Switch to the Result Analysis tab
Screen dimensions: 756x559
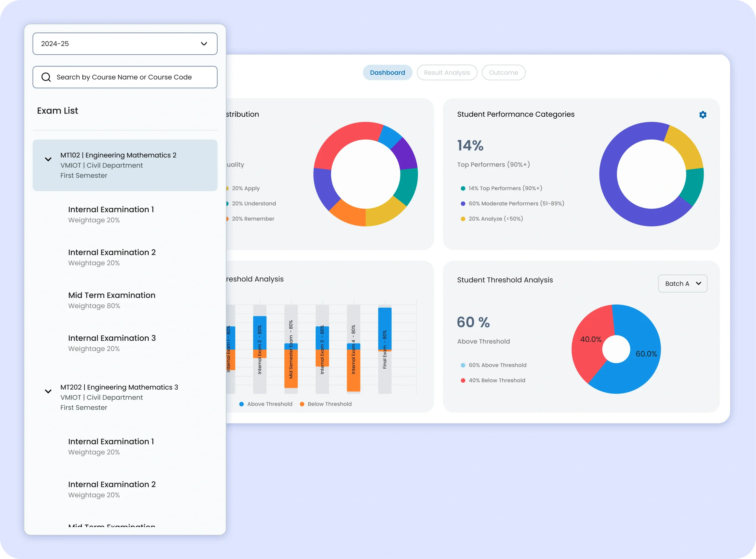tap(447, 72)
